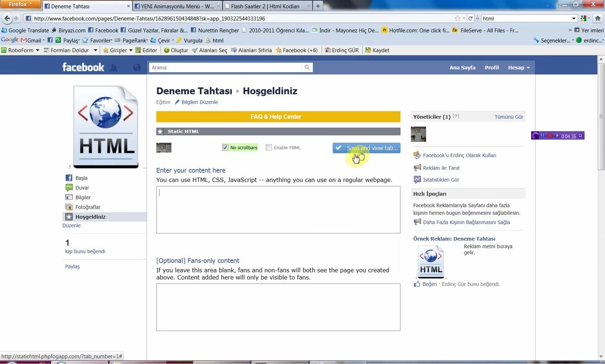Open Duvar in page sidebar
The image size is (605, 364).
tap(82, 188)
